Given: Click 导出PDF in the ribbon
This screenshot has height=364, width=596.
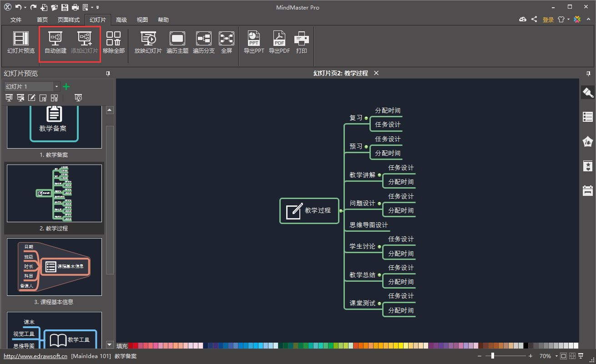Looking at the screenshot, I should (279, 43).
